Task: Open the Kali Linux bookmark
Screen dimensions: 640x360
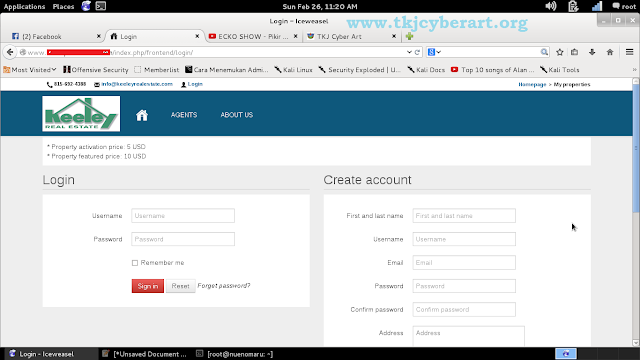Action: (293, 70)
